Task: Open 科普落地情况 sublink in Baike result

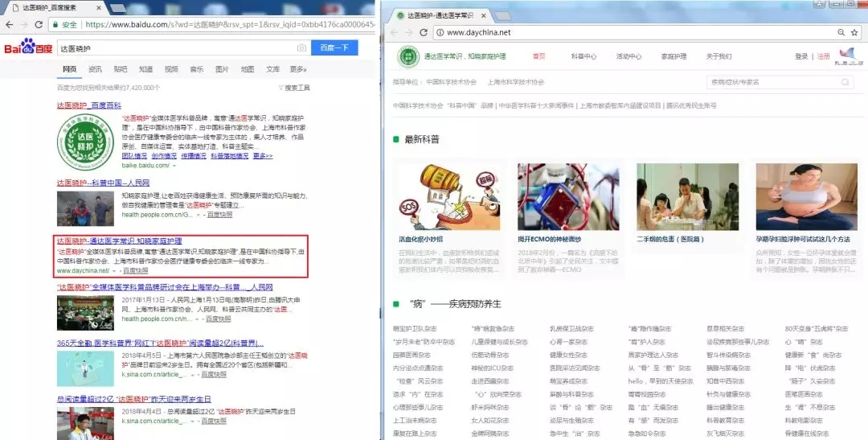Action: pos(230,156)
